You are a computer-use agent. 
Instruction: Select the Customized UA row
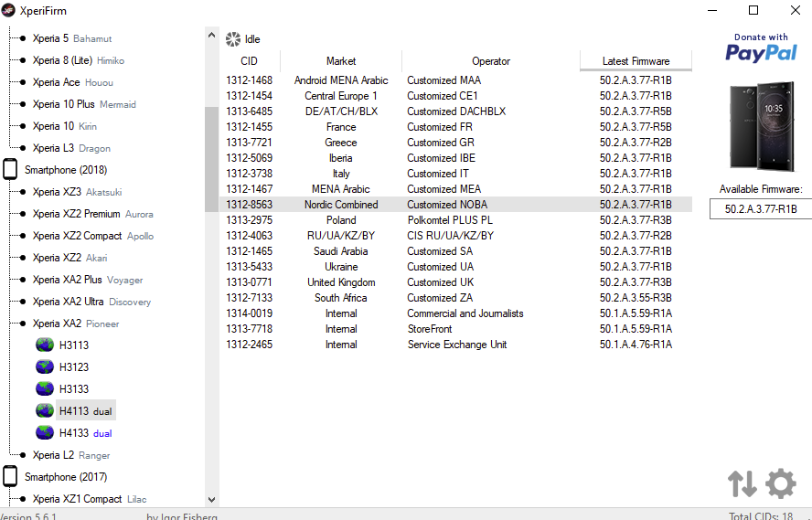pos(455,267)
